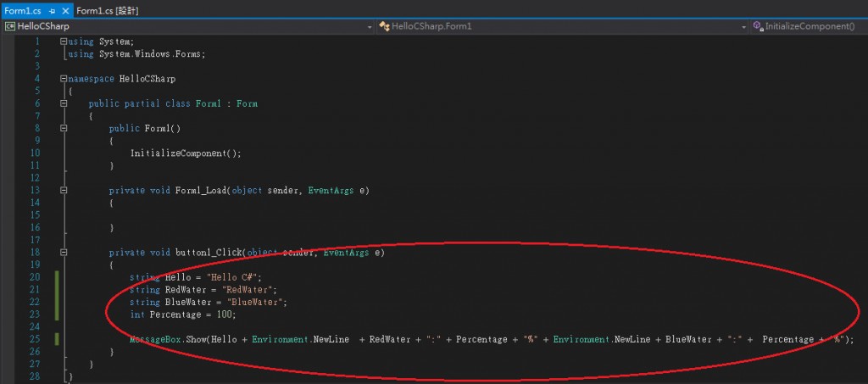Open the InitializeComponent() member navigation dropdown
The width and height of the screenshot is (868, 384).
[x=810, y=26]
